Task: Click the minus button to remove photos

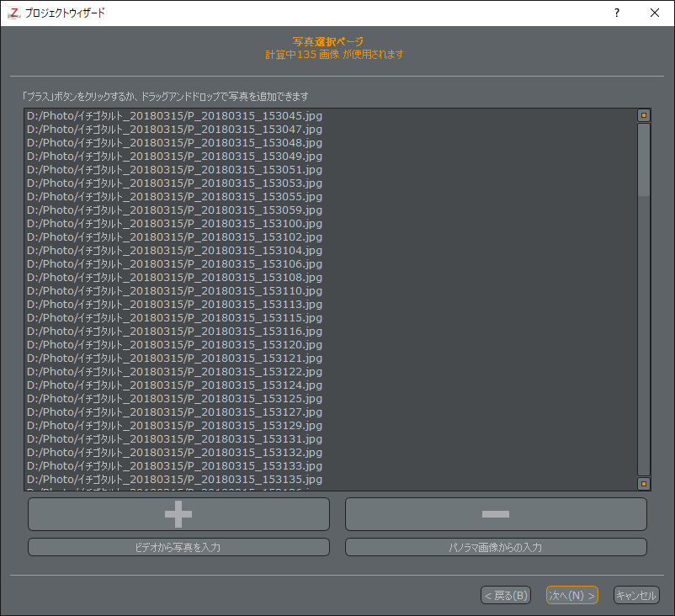Action: pos(496,514)
